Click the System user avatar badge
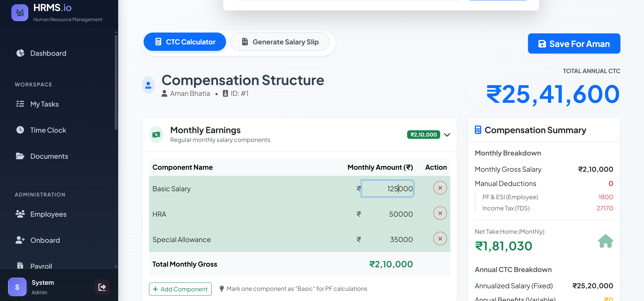Viewport: 644px width, 301px height. (x=17, y=287)
